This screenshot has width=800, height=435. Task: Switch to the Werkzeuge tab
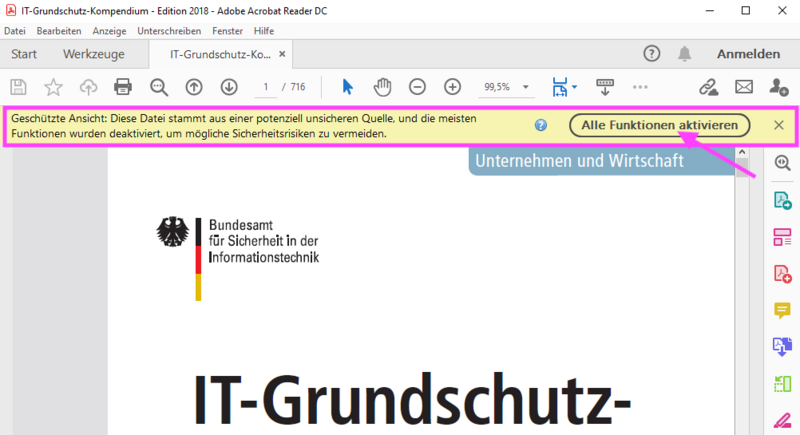(x=93, y=54)
